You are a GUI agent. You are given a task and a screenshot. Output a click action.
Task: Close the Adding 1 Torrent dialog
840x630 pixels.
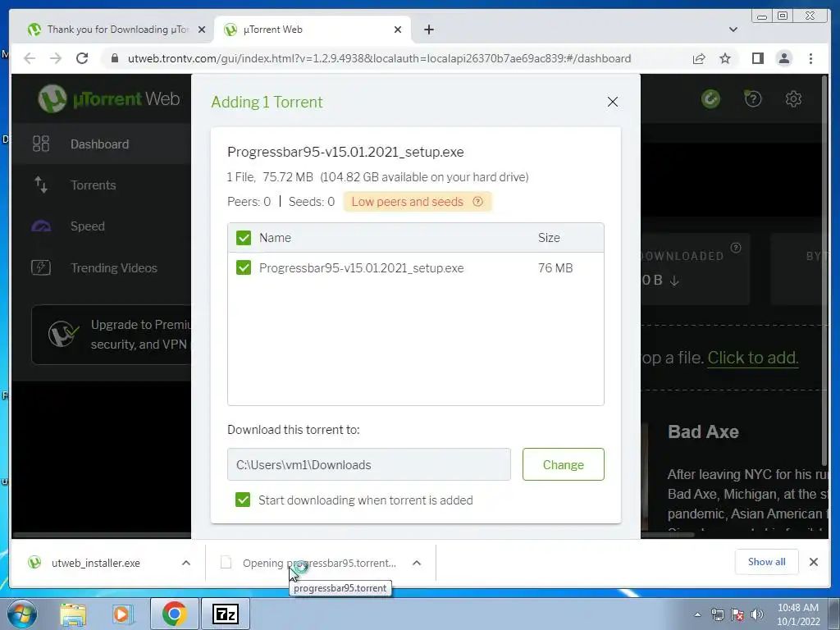[x=612, y=102]
